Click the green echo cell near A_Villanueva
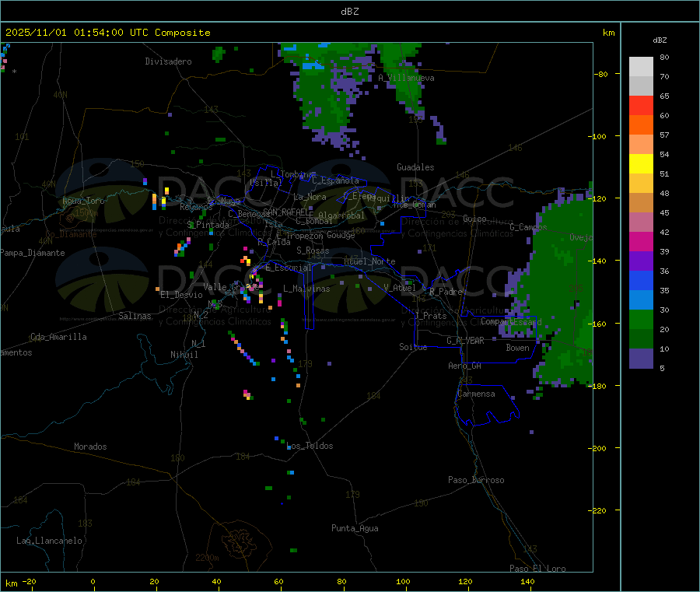Viewport: 700px width, 592px height. click(402, 76)
